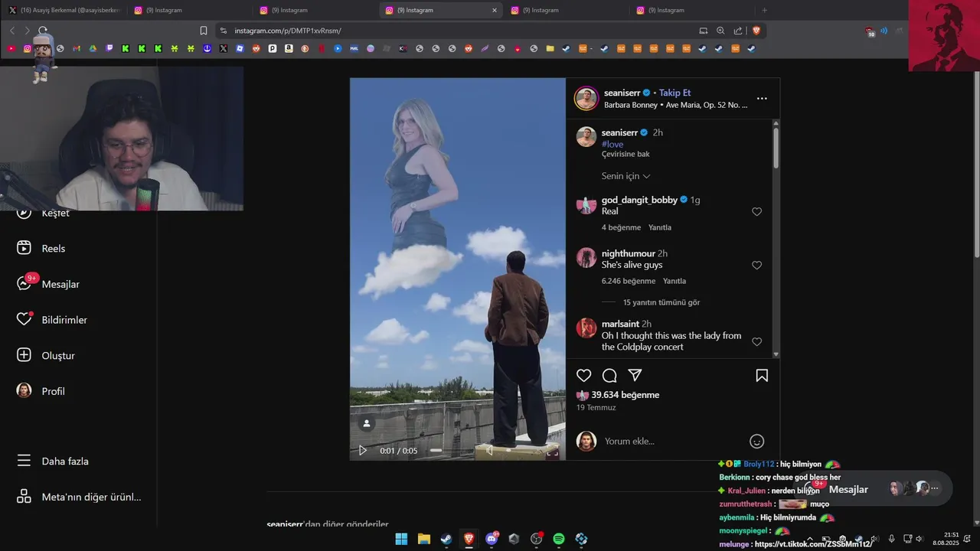Expand the Senin için comment sort dropdown

(626, 176)
